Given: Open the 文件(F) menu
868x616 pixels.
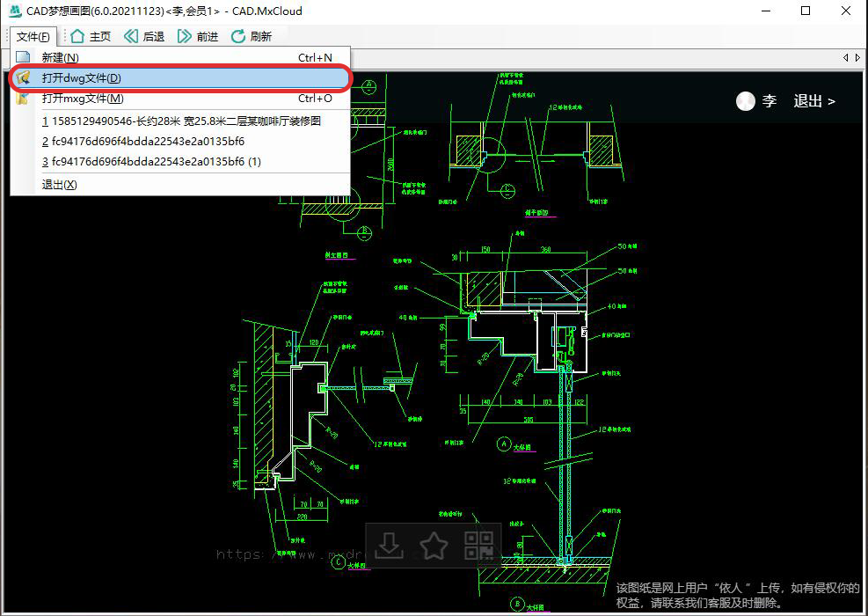Looking at the screenshot, I should coord(33,37).
